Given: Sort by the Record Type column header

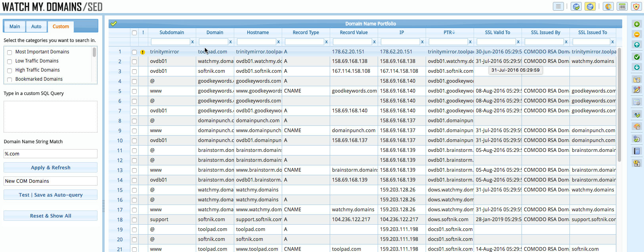Looking at the screenshot, I should [x=306, y=32].
